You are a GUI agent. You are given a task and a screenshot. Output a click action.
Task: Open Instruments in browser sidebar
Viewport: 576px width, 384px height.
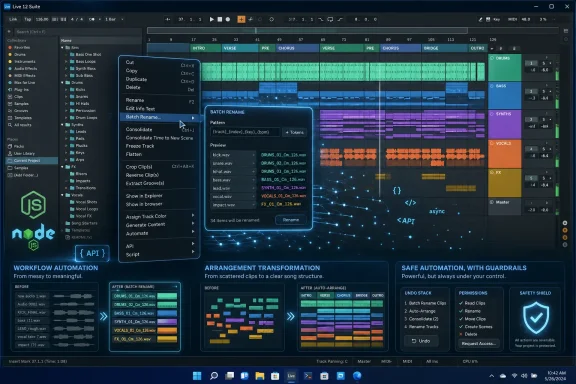pos(24,61)
